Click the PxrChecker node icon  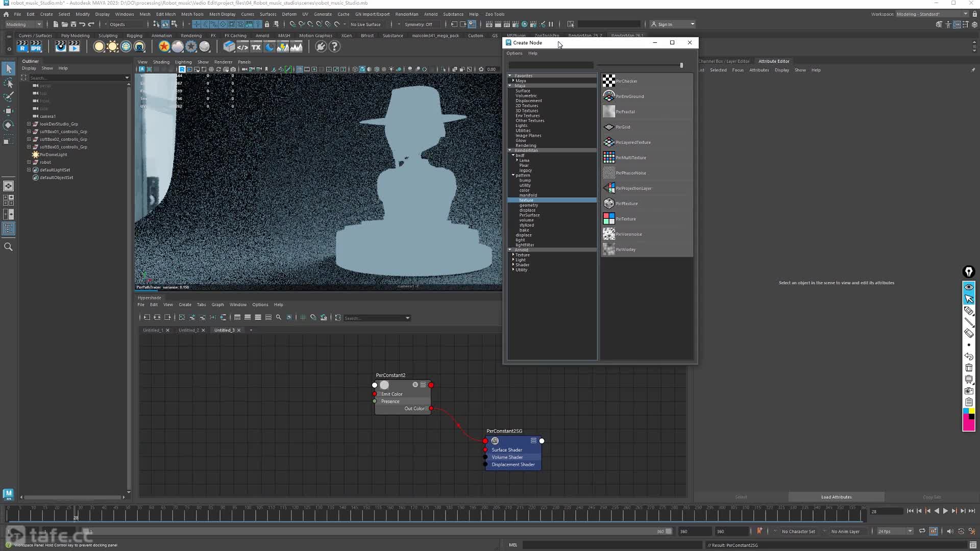point(608,81)
